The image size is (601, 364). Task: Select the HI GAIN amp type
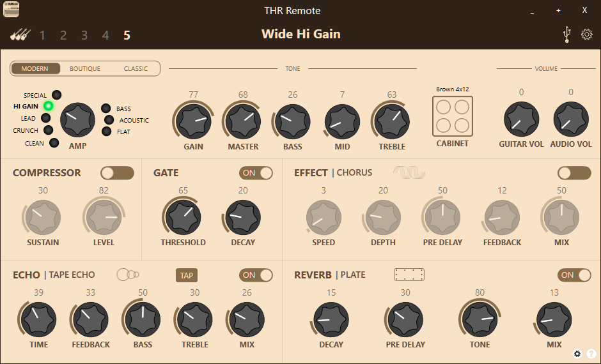49,106
